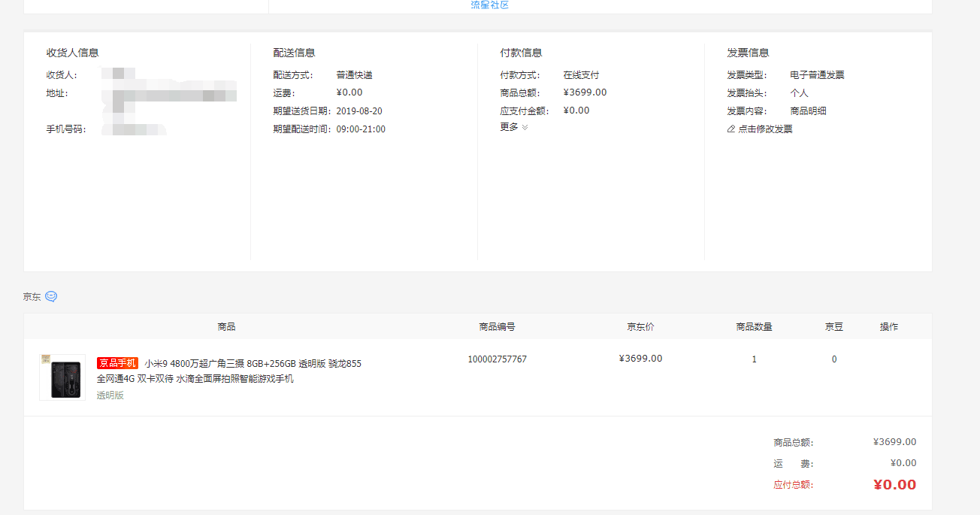Click the 发票抬头 value 个人

pyautogui.click(x=799, y=93)
